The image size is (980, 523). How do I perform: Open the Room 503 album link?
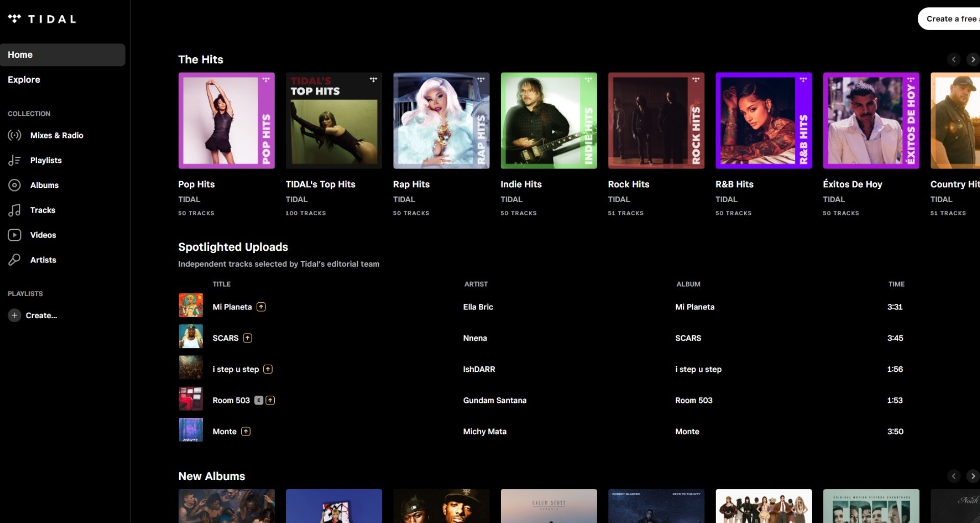(x=693, y=400)
